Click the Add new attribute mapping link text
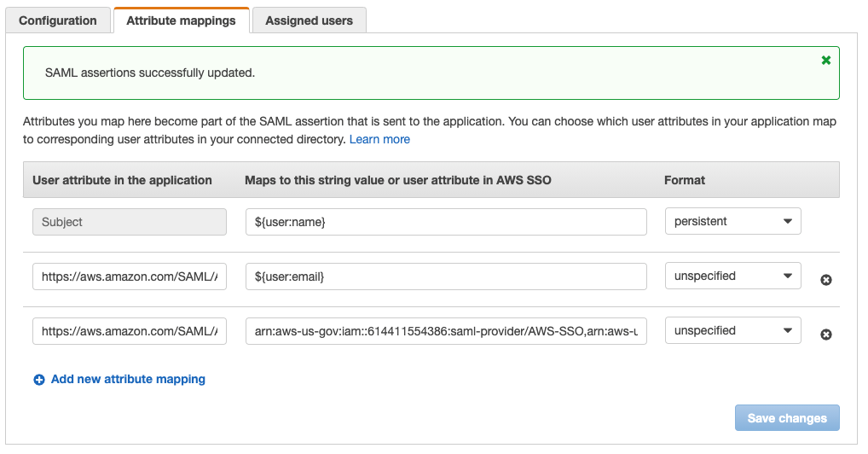868x454 pixels. pyautogui.click(x=128, y=379)
